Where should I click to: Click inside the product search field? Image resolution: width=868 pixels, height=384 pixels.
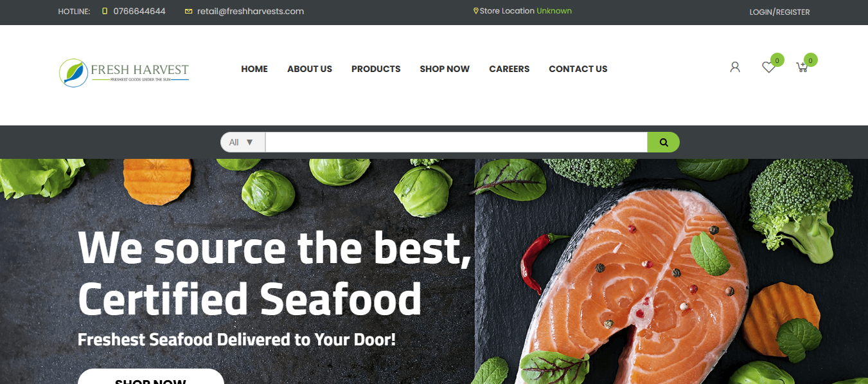click(x=456, y=142)
